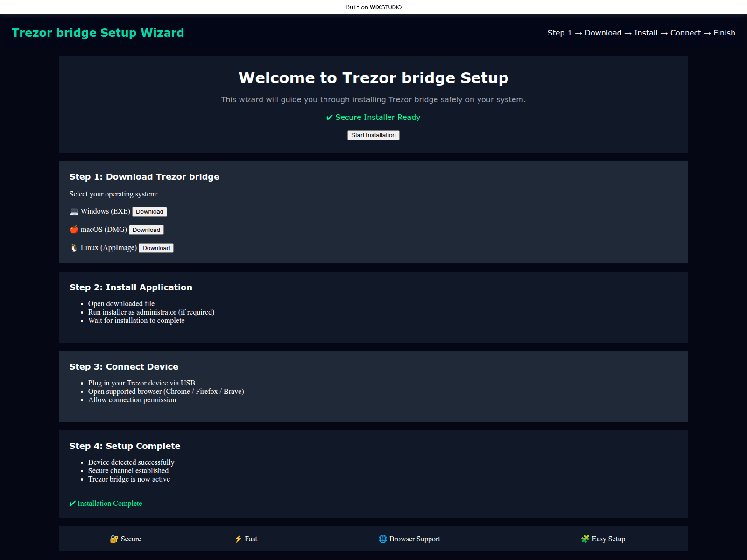Click the Easy Setup feature label
The height and width of the screenshot is (560, 747).
click(x=608, y=539)
